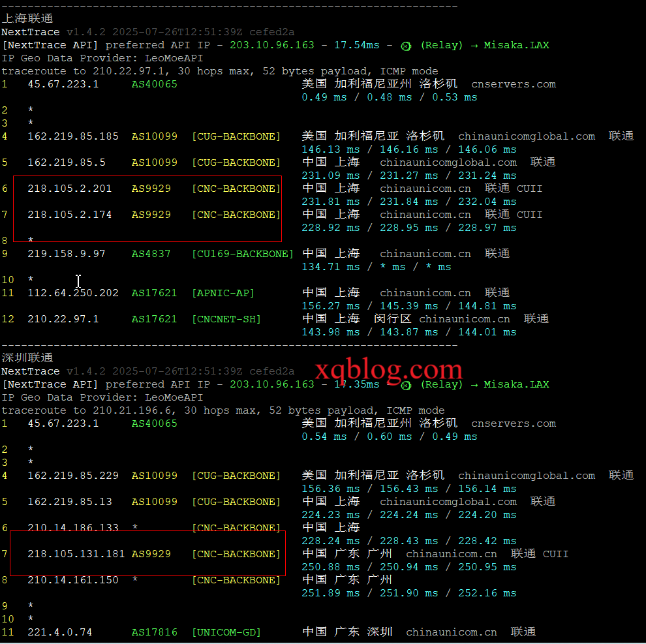This screenshot has width=646, height=644.
Task: Click IP address 219.158.9.97
Action: pos(66,254)
